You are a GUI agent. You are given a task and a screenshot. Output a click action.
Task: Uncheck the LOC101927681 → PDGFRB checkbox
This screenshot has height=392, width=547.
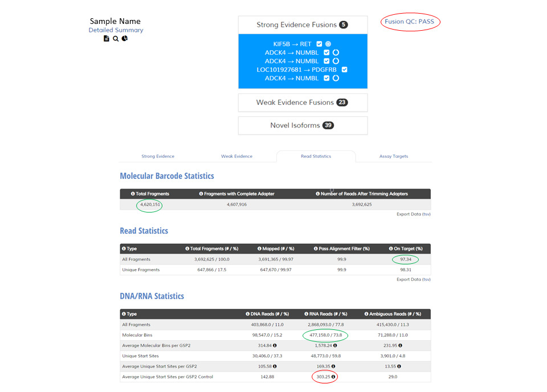[x=344, y=70]
